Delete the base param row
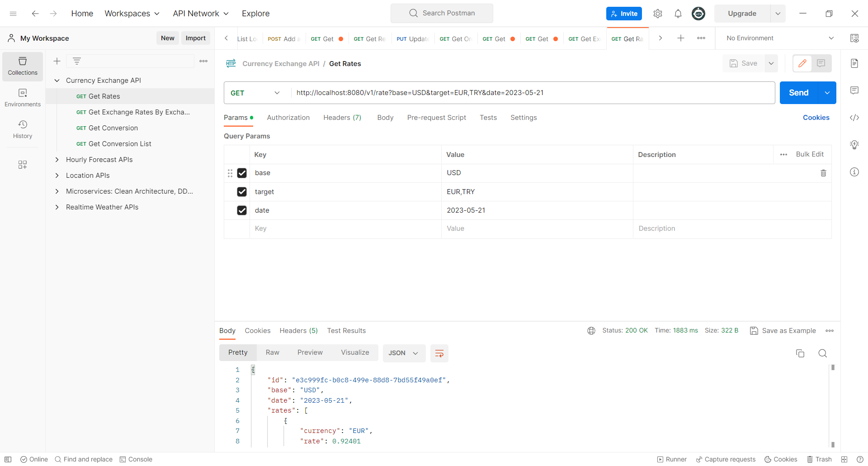The width and height of the screenshot is (868, 466). [823, 173]
